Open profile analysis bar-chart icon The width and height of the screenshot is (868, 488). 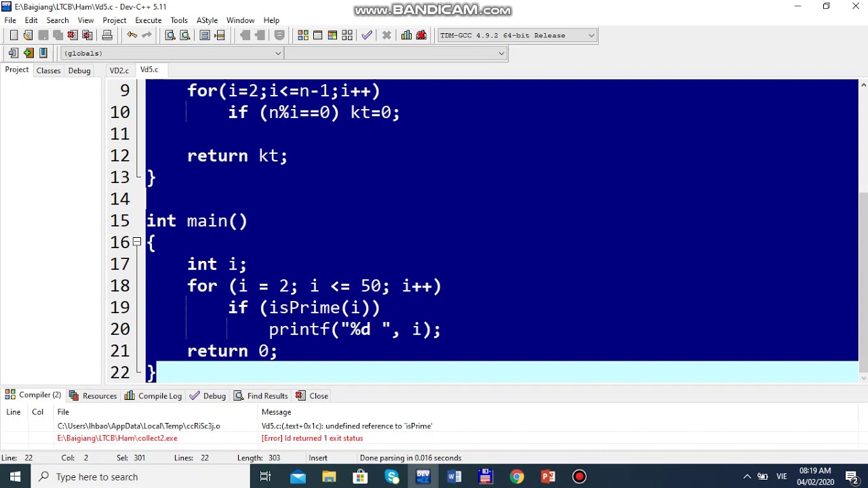click(x=406, y=35)
